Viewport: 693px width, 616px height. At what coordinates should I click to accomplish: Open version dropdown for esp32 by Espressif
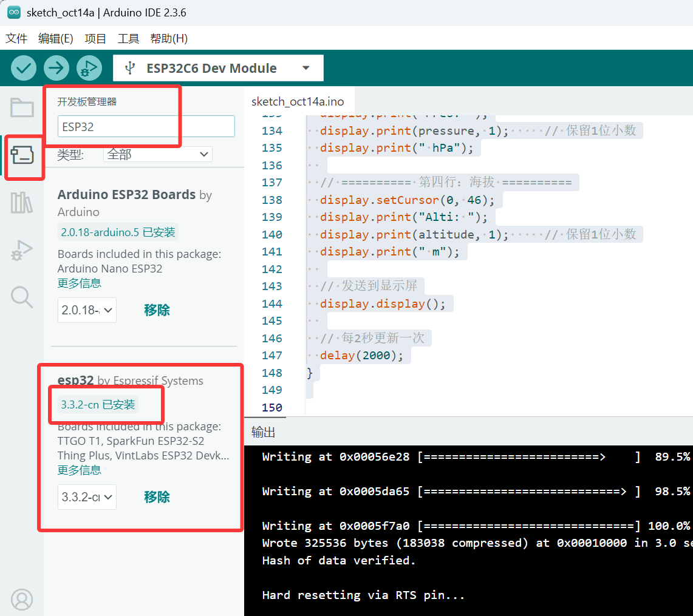87,497
